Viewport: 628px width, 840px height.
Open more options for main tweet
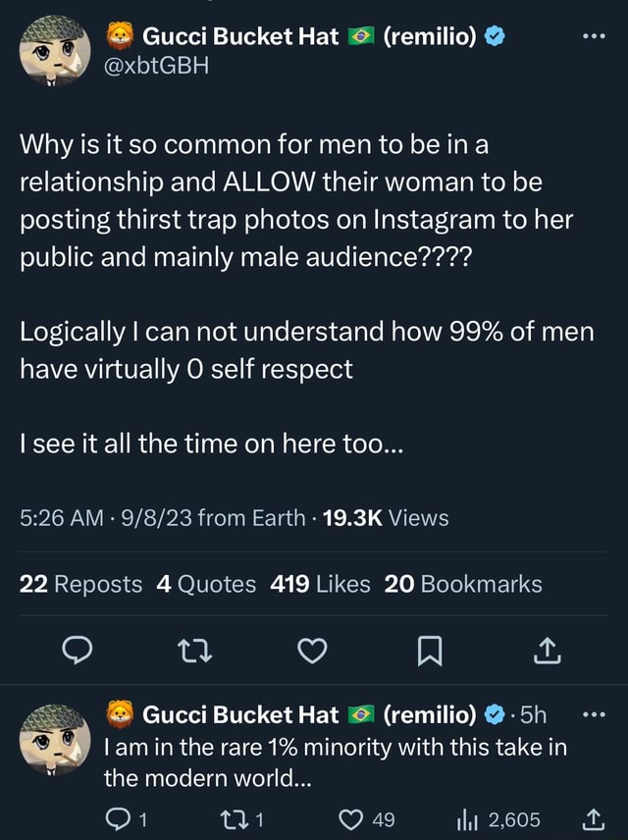click(x=595, y=38)
